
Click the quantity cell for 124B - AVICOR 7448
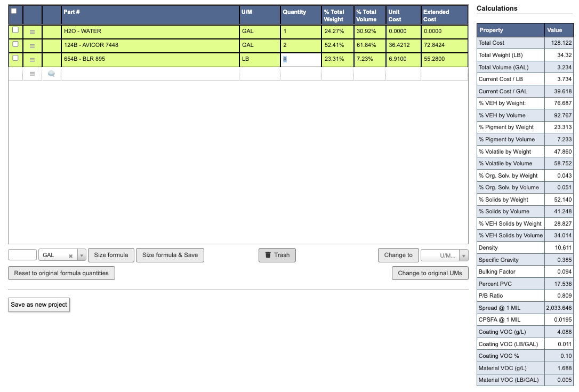[x=301, y=45]
